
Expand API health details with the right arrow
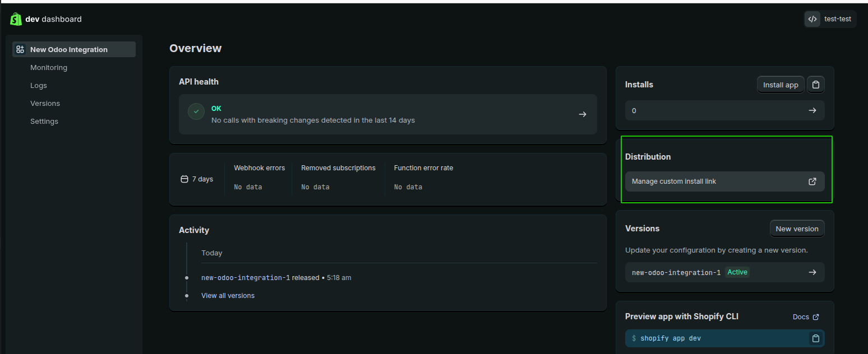[x=582, y=114]
